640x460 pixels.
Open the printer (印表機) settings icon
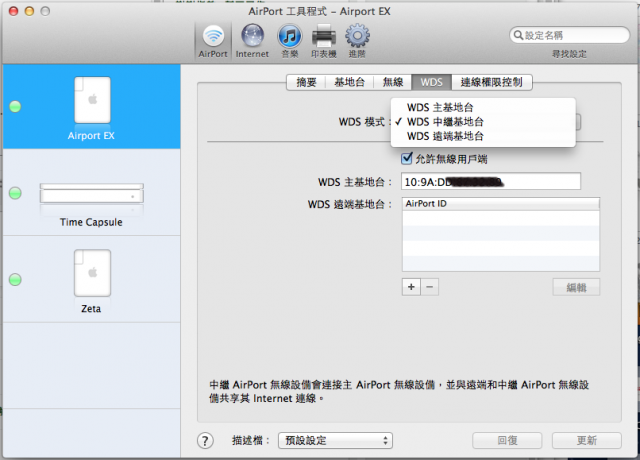pyautogui.click(x=324, y=41)
